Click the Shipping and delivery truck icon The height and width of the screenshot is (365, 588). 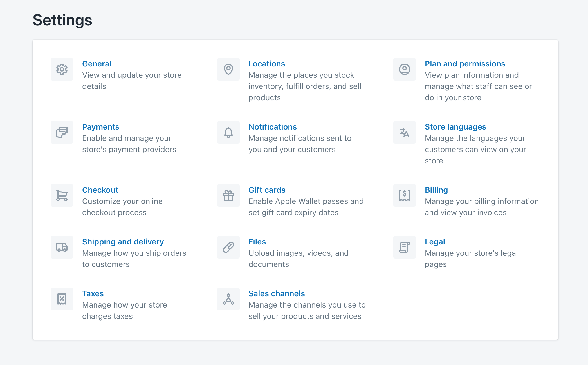pos(62,247)
